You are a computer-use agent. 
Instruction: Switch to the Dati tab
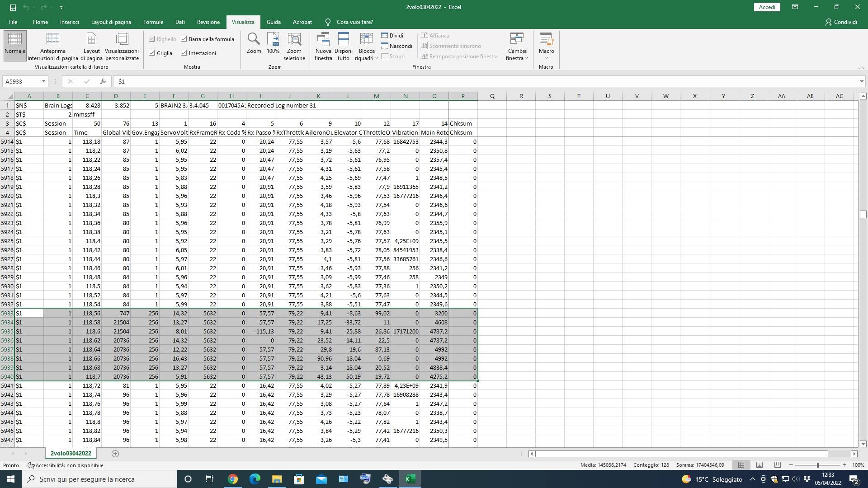coord(180,22)
